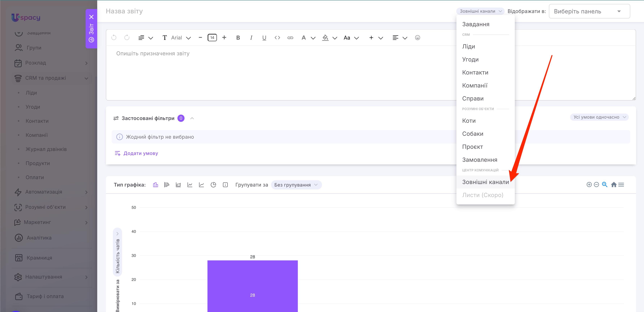Choose Зовнішні канали in dropdown menu
644x312 pixels.
click(485, 182)
